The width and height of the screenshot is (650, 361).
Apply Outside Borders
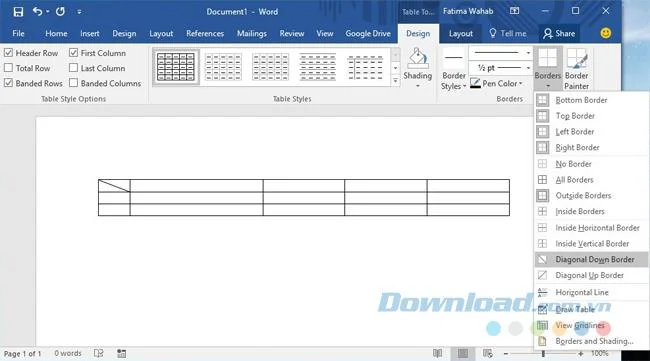point(591,195)
